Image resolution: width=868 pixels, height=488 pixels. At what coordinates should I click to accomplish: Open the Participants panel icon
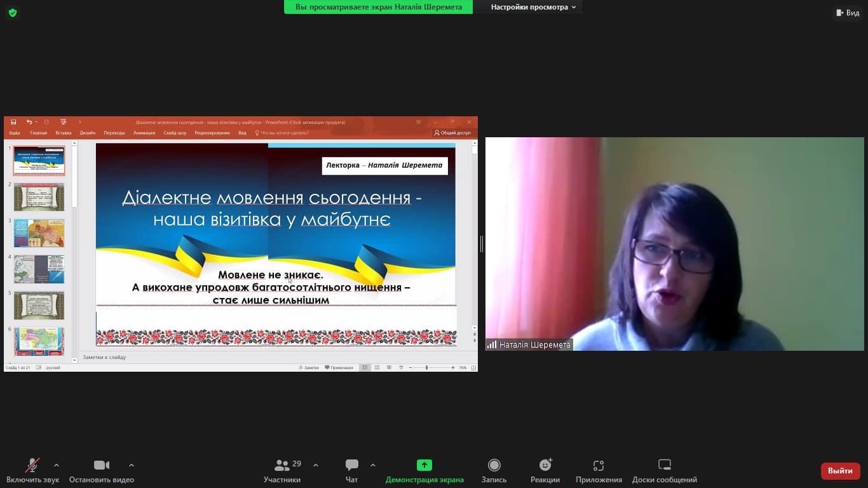coord(283,465)
